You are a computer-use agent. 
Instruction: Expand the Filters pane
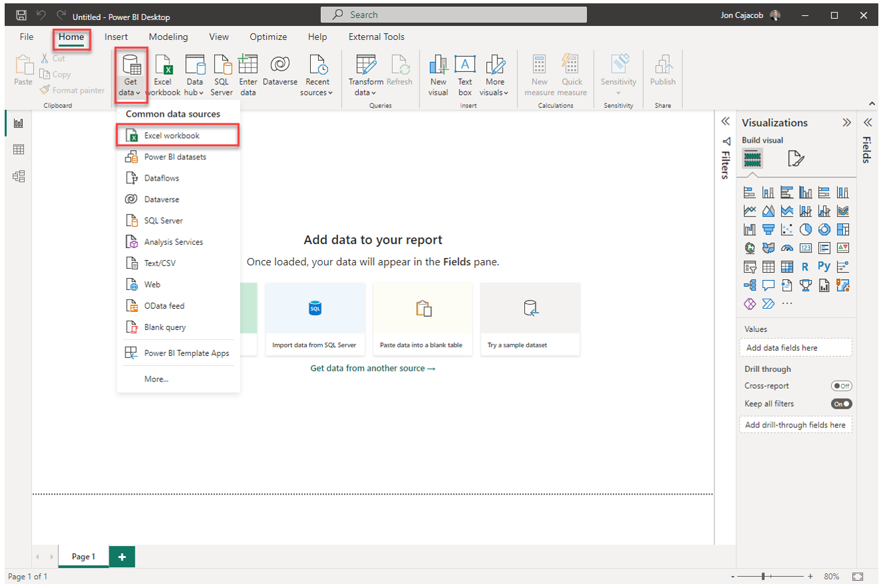pyautogui.click(x=726, y=121)
